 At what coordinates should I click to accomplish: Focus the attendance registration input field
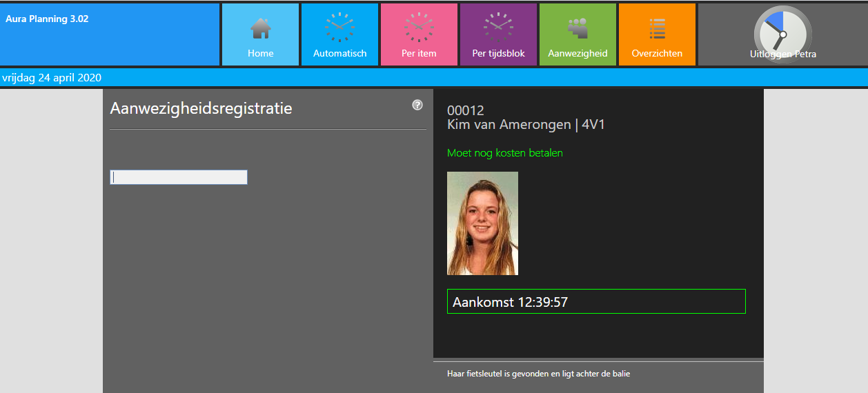click(x=179, y=177)
